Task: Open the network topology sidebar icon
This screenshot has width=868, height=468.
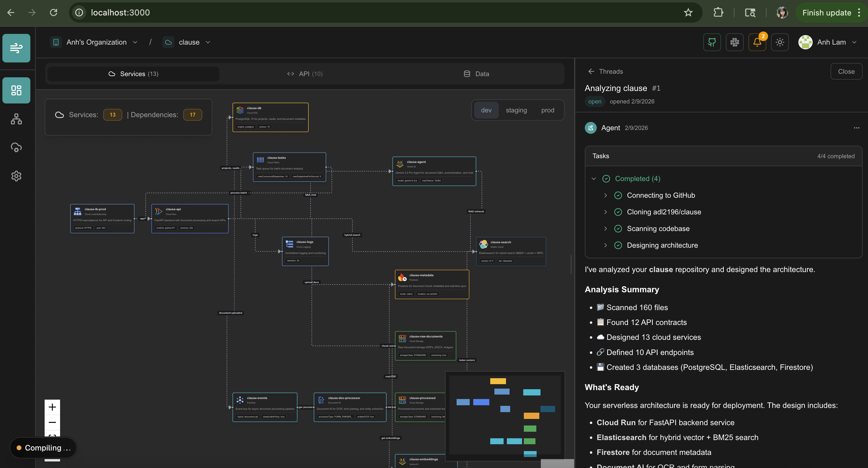Action: pyautogui.click(x=16, y=119)
